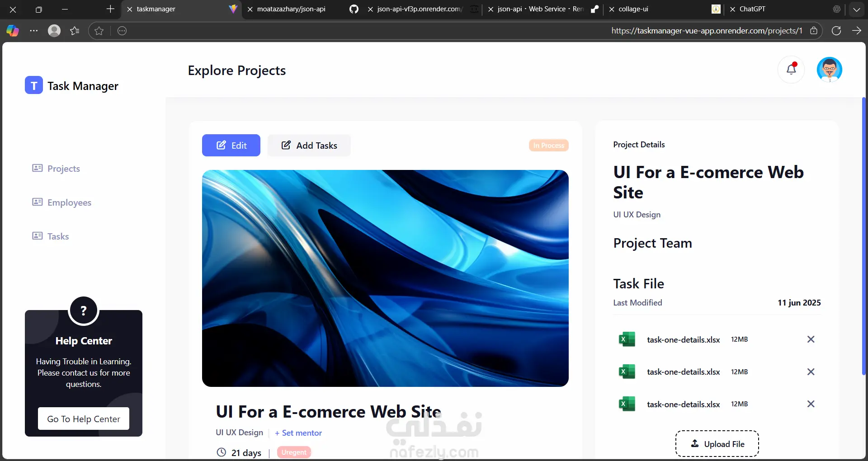The width and height of the screenshot is (868, 461).
Task: Remove the bottom task-one-details.xlsx file
Action: [811, 404]
